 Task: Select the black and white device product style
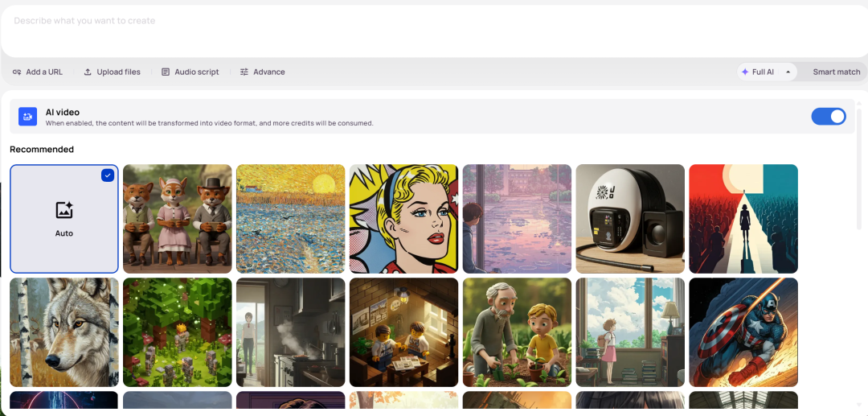tap(630, 219)
